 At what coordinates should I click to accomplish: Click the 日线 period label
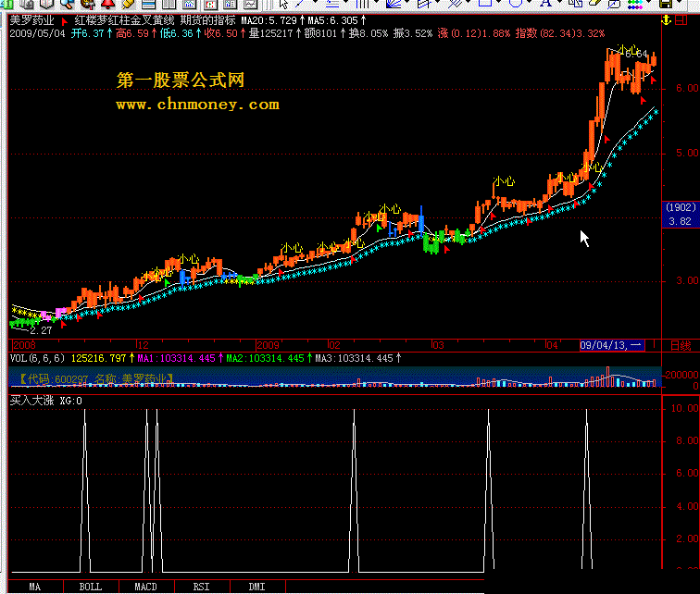click(x=681, y=345)
